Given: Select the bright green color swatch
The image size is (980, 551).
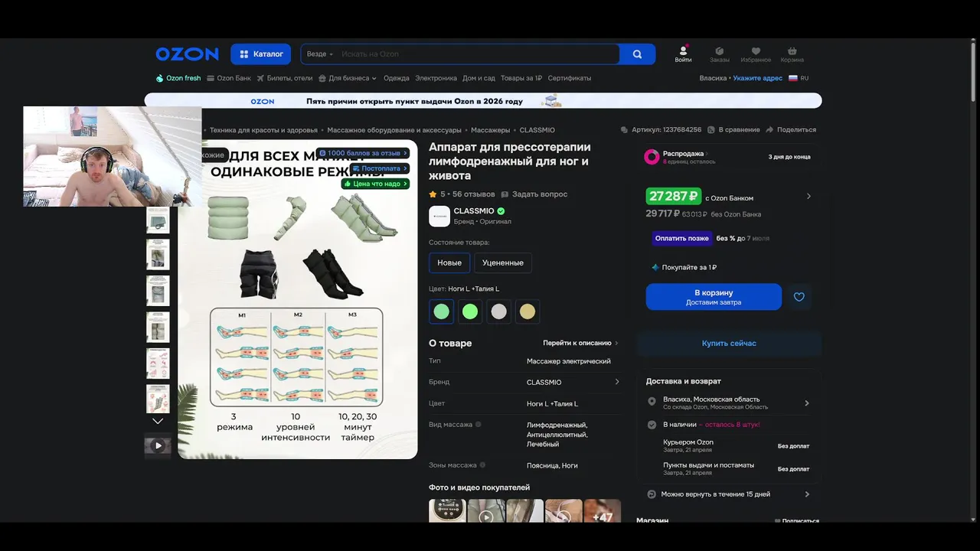Looking at the screenshot, I should [x=470, y=311].
